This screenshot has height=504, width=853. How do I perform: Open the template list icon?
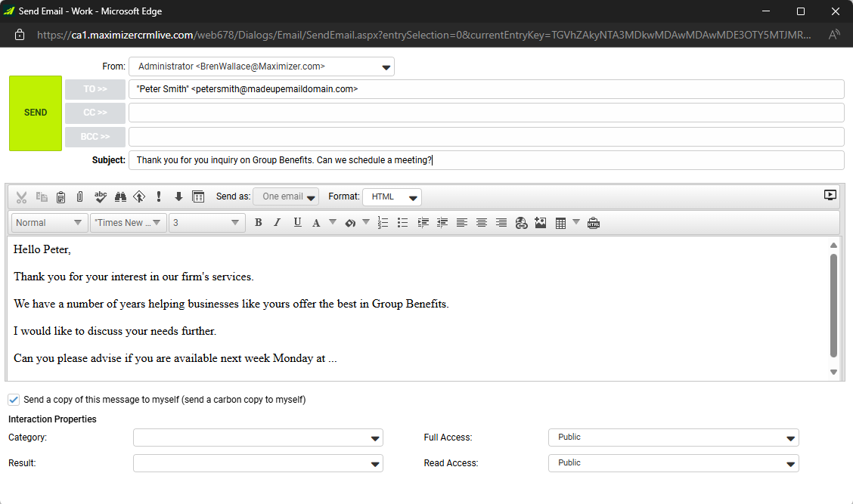pyautogui.click(x=198, y=196)
